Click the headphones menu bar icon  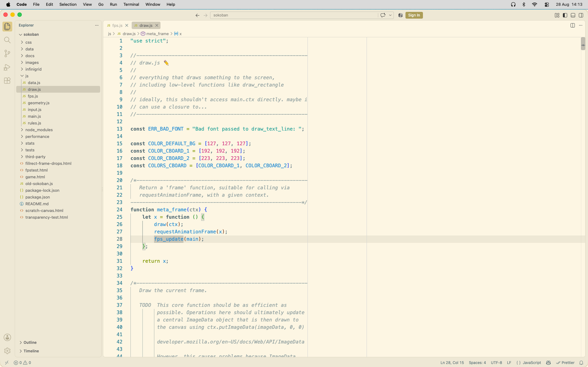tap(513, 5)
